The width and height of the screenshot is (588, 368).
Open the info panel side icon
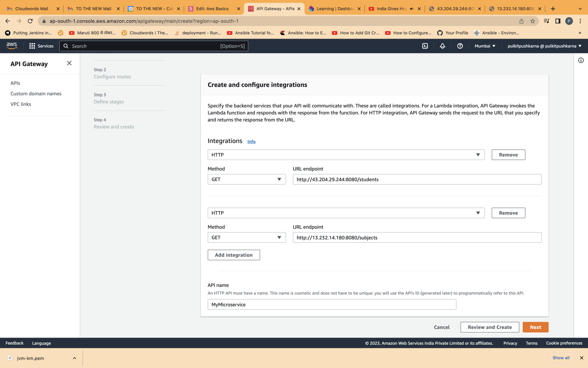coord(581,60)
